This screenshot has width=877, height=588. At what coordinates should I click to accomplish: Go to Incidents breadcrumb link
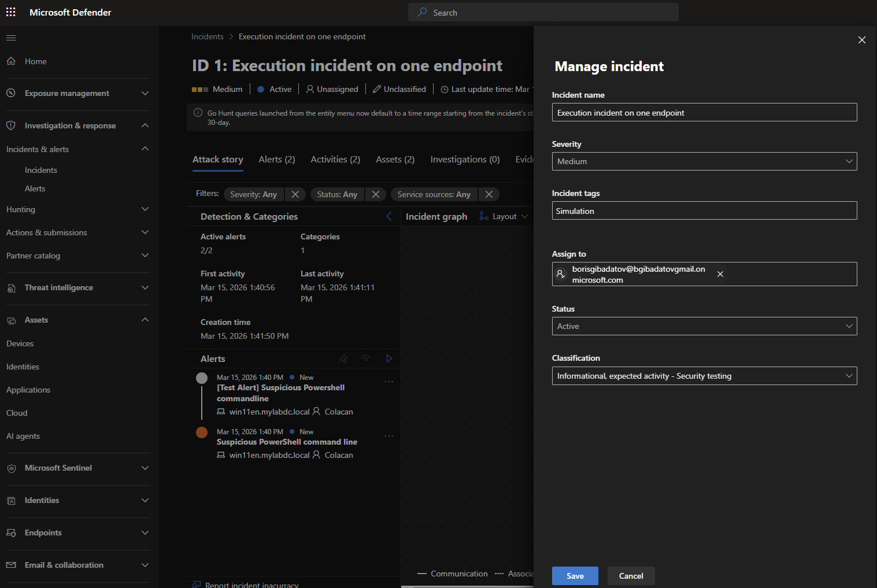[x=208, y=36]
